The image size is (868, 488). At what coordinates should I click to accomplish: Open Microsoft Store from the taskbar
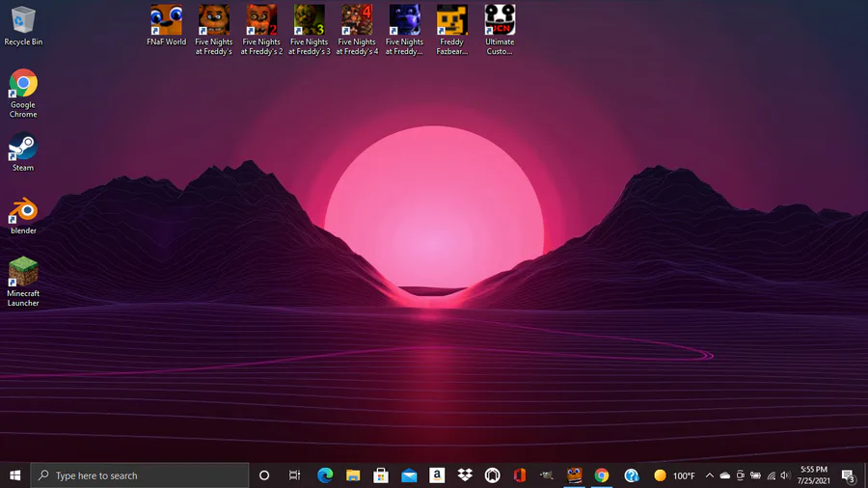click(380, 475)
